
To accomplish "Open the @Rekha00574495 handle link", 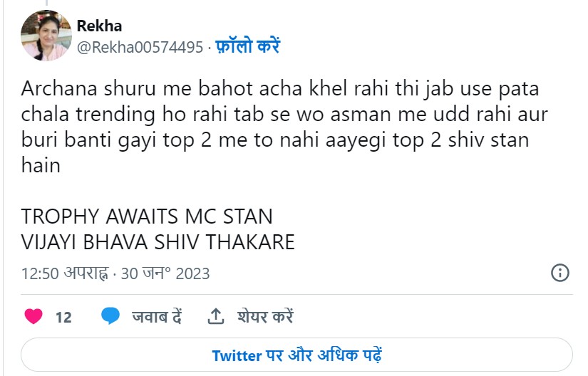I will 140,47.
